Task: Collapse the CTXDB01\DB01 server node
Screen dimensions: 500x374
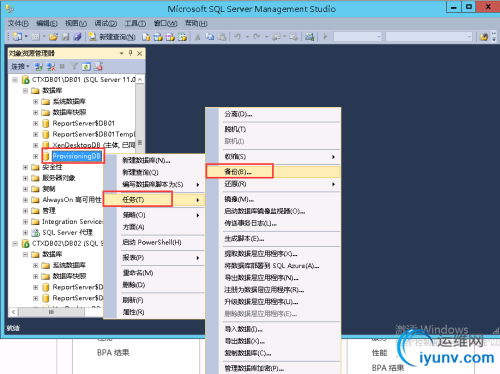Action: [15, 80]
